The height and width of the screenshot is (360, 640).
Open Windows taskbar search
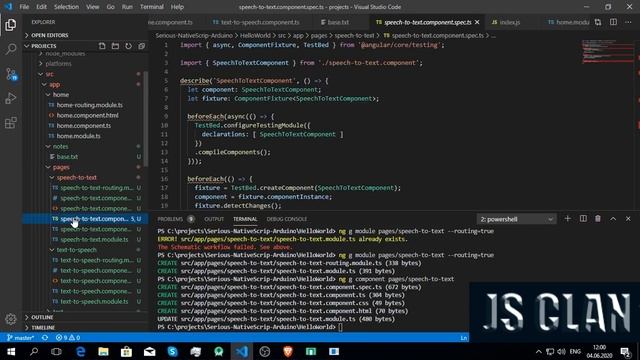pyautogui.click(x=34, y=351)
